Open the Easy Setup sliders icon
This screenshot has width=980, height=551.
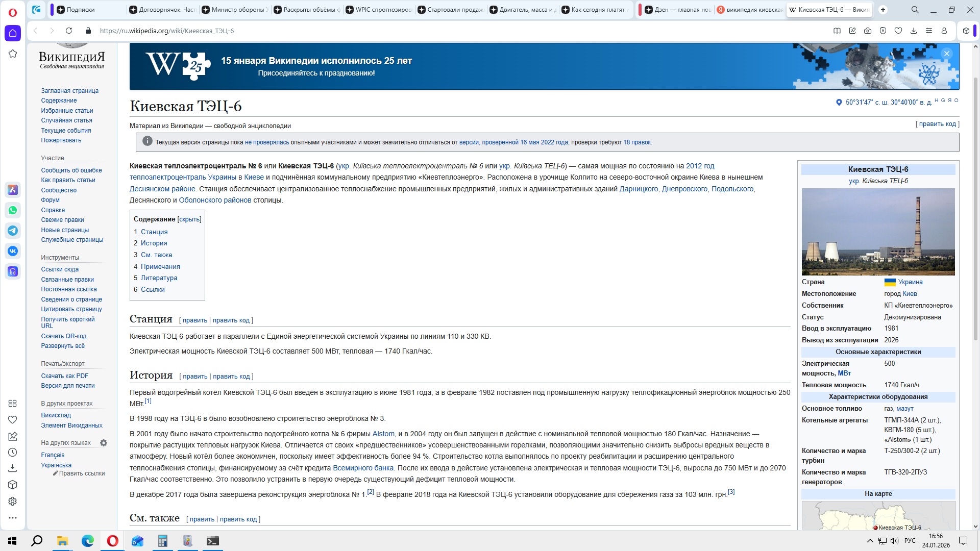coord(929,31)
